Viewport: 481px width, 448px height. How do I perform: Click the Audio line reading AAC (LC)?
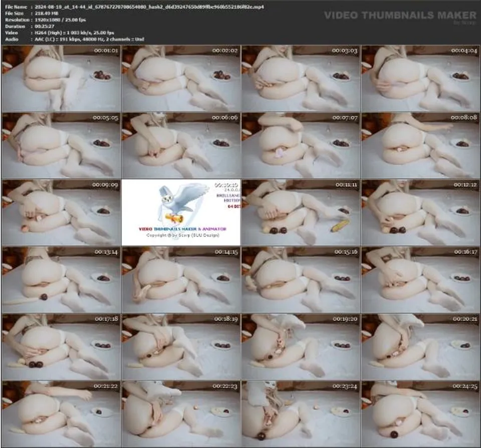[x=75, y=39]
